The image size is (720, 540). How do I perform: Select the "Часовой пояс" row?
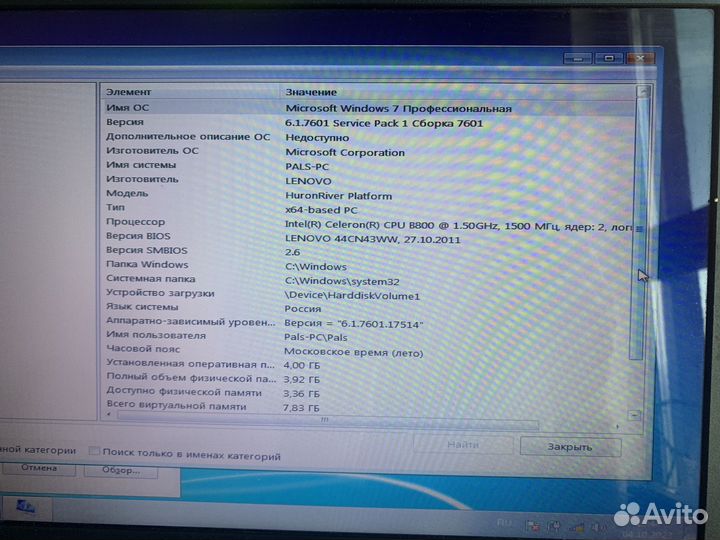tap(369, 350)
